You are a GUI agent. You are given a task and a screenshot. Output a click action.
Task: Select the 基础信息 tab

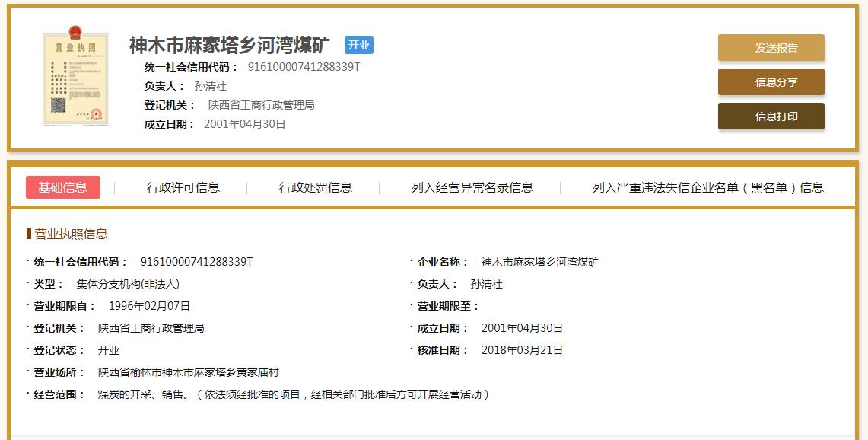pos(63,187)
